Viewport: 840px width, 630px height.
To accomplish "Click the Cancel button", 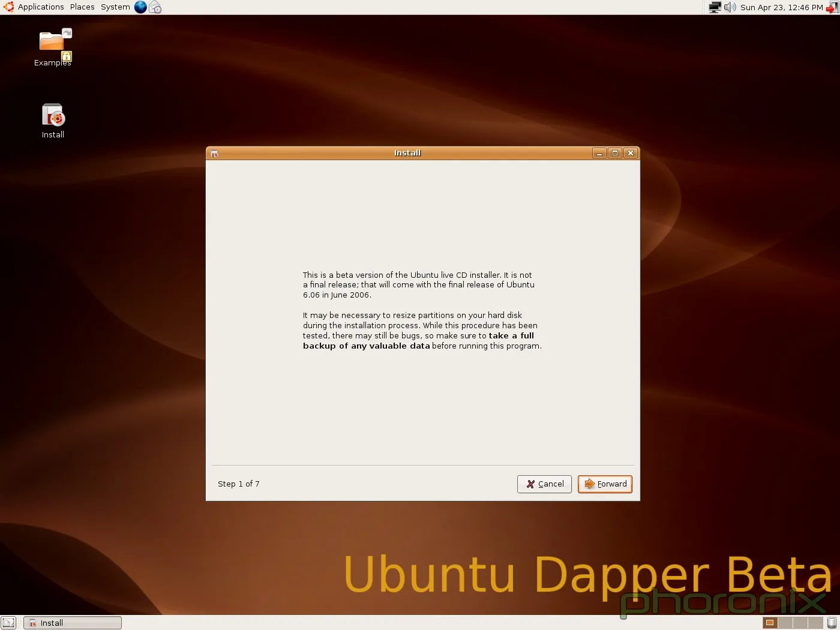I will (544, 484).
